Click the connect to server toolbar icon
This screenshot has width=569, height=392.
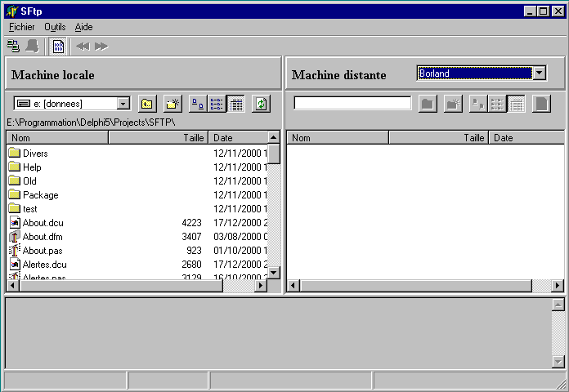coord(13,47)
